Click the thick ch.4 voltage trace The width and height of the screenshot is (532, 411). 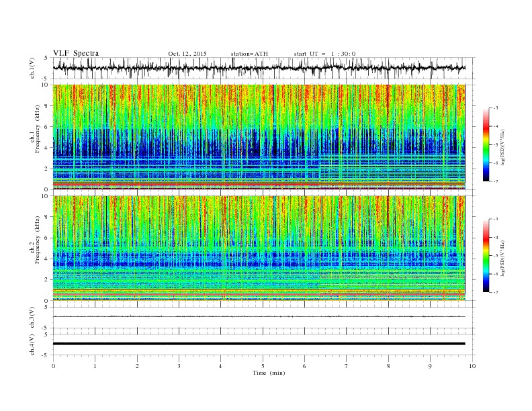coord(259,344)
